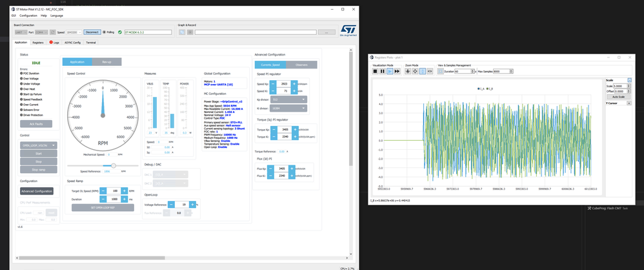The height and width of the screenshot is (270, 644).
Task: Click Advanced Configuration button
Action: pyautogui.click(x=37, y=191)
